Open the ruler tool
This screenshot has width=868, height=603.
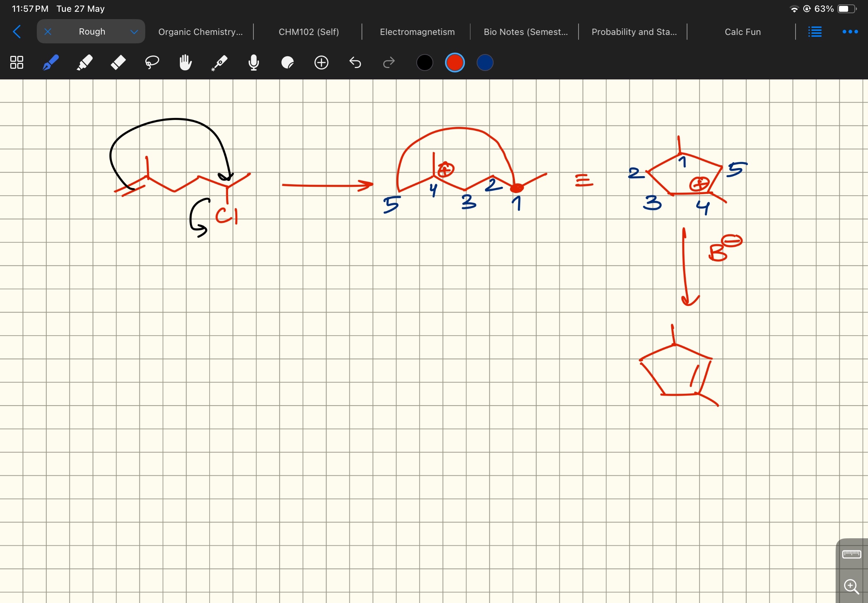pos(852,554)
